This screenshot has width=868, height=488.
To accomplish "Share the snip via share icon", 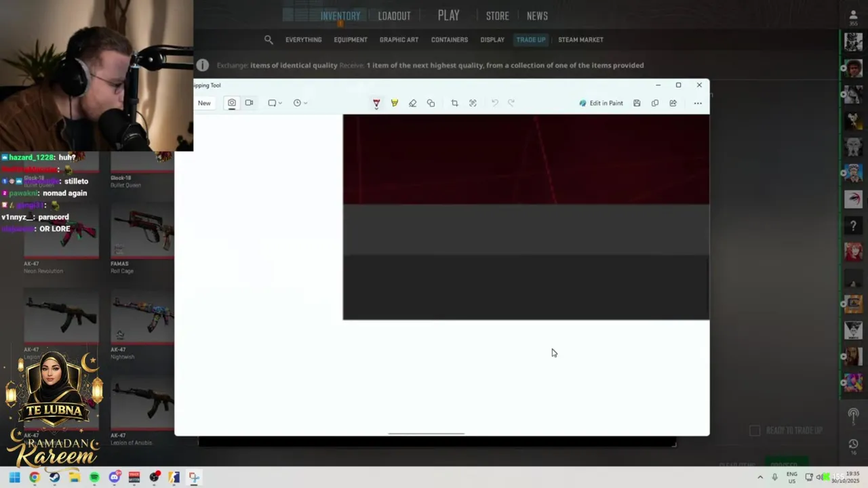I will coord(673,103).
